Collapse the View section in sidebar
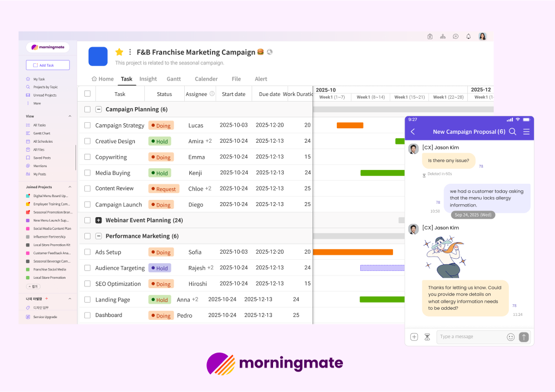This screenshot has height=392, width=555. (x=70, y=117)
